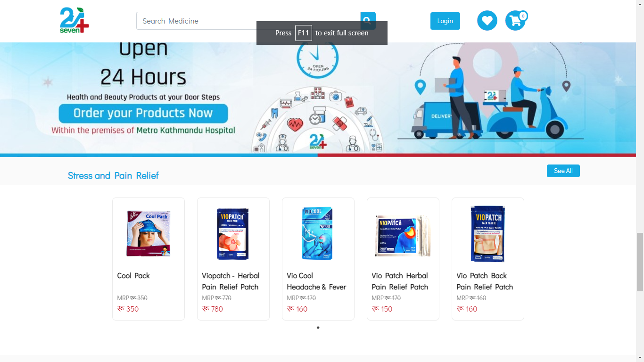
Task: Click Vio Cool Headache & Fever title
Action: [x=316, y=281]
